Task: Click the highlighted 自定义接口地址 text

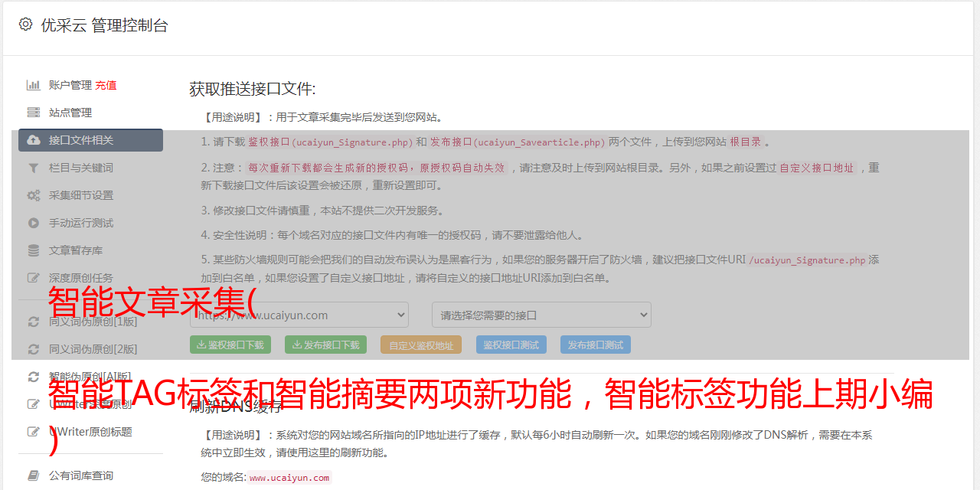Action: [816, 168]
